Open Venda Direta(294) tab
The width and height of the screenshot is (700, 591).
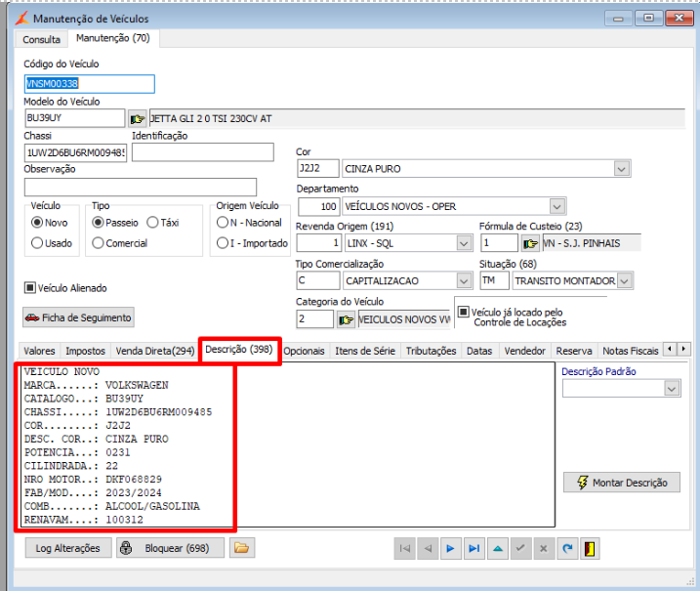tap(155, 351)
